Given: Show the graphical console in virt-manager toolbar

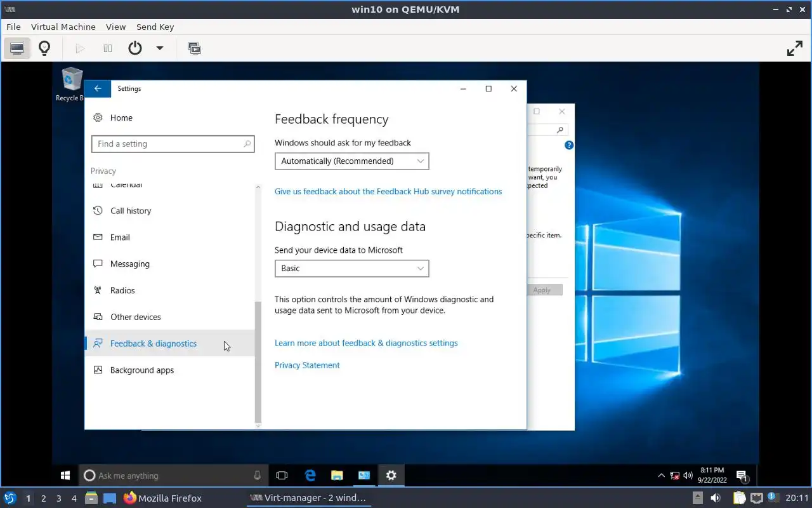Looking at the screenshot, I should pos(17,48).
